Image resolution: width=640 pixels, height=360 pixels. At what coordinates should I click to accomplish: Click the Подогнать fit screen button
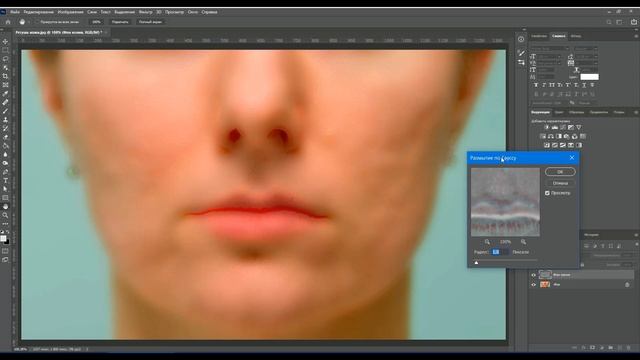click(x=120, y=22)
